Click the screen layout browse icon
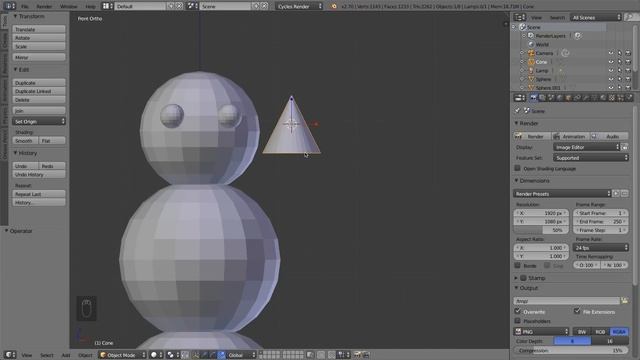640x360 pixels. click(107, 6)
